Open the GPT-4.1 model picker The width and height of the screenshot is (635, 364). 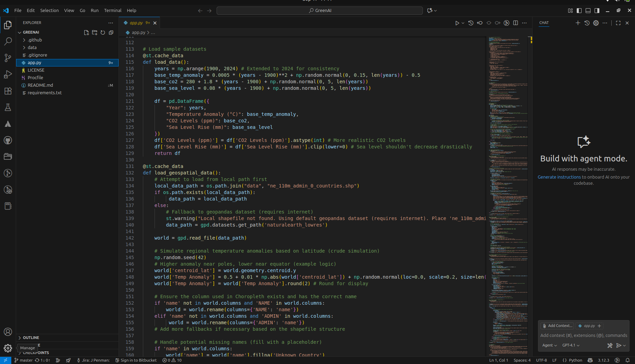tap(571, 345)
